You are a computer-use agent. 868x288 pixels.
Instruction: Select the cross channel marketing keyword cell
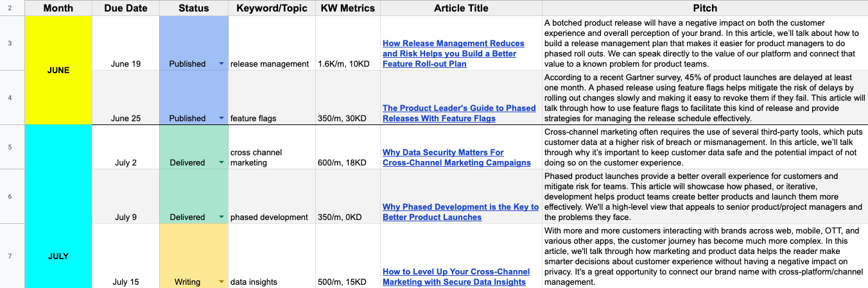[272, 147]
